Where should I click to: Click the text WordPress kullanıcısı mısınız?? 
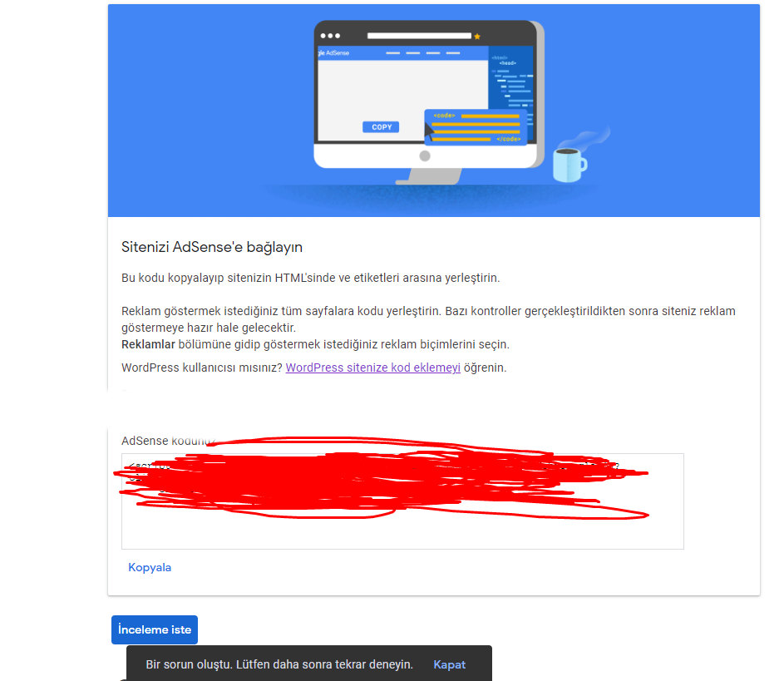(202, 368)
